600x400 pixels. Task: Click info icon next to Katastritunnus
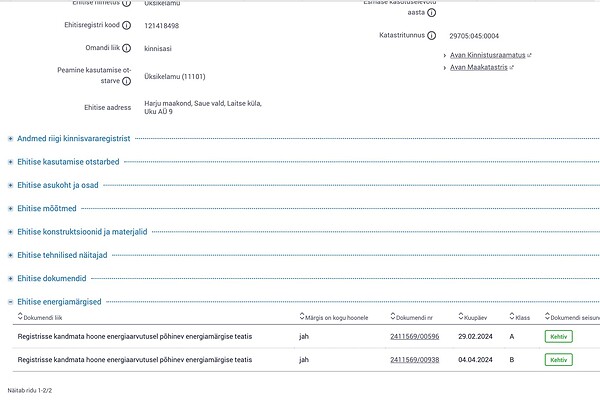click(431, 35)
